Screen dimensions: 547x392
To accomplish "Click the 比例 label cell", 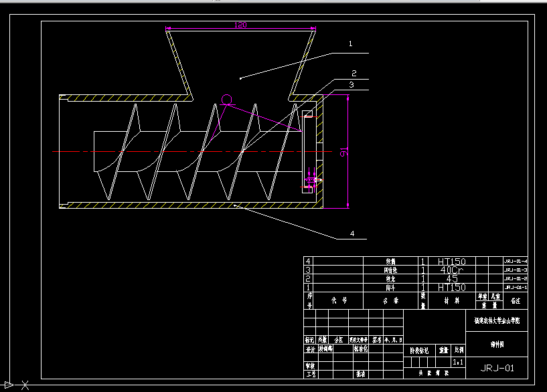I will [459, 350].
